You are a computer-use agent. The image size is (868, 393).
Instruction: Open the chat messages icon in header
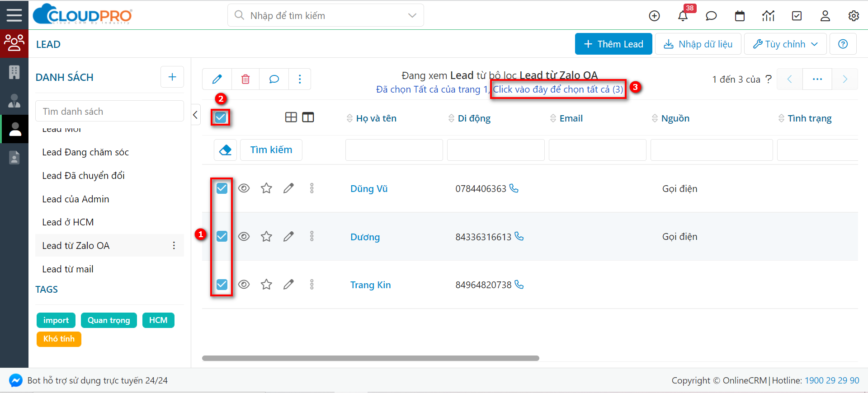711,16
